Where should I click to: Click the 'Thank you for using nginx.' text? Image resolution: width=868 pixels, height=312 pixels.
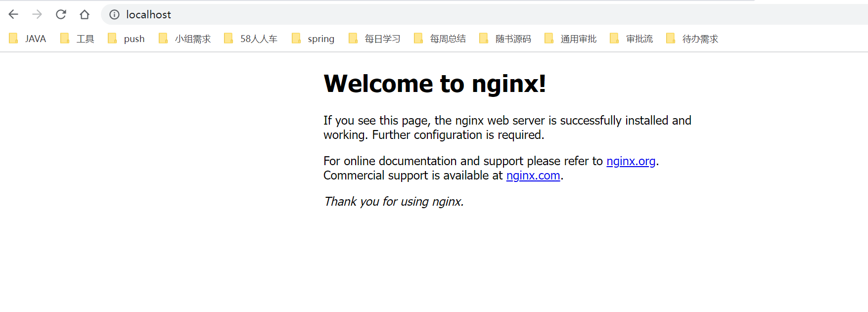click(394, 202)
